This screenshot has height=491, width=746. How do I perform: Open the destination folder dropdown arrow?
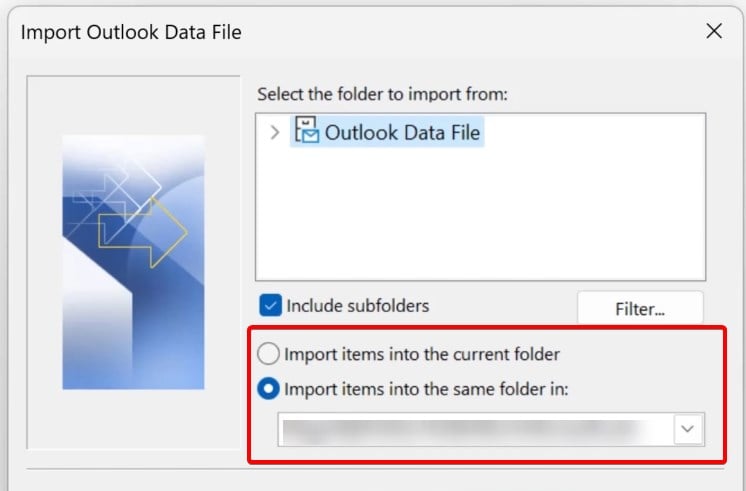pyautogui.click(x=688, y=429)
